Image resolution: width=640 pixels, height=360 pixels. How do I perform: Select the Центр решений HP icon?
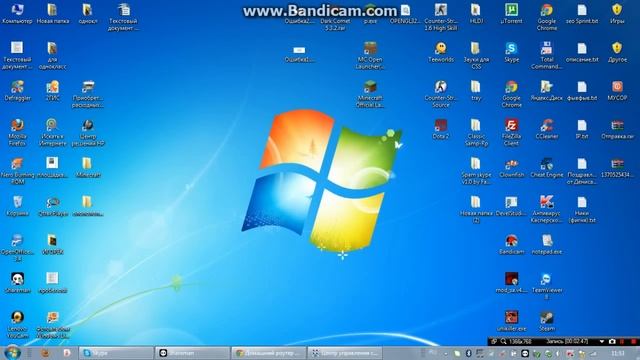pyautogui.click(x=88, y=132)
